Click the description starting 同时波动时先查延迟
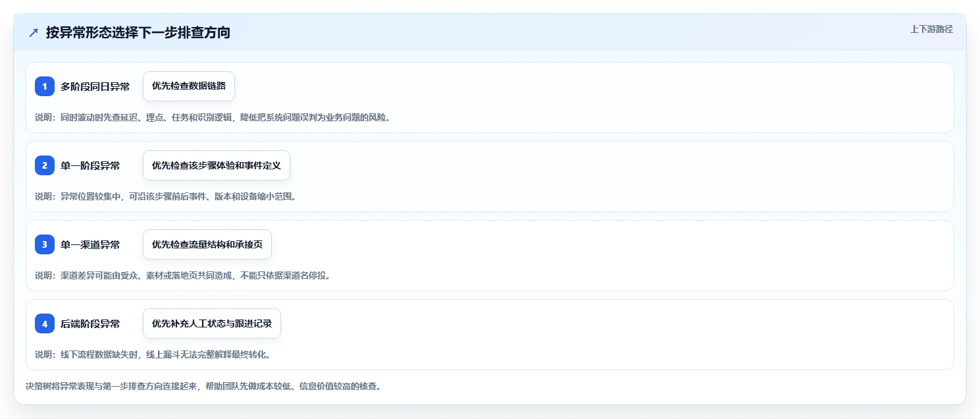The width and height of the screenshot is (980, 419). (213, 117)
